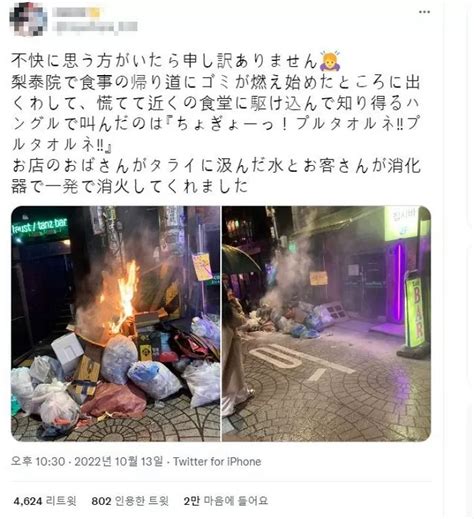Click the faust / tanz bar sign in photo

40,227
